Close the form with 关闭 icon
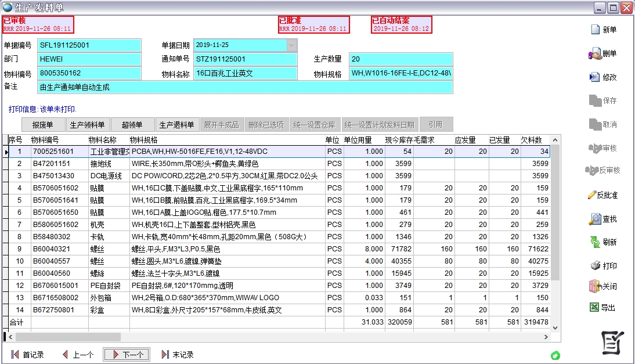The image size is (635, 364). (594, 286)
